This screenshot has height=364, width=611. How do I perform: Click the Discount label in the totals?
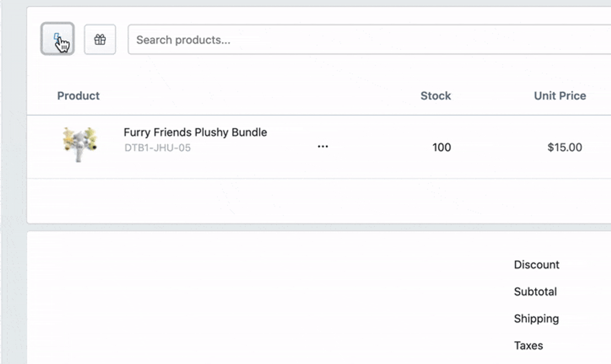(536, 265)
